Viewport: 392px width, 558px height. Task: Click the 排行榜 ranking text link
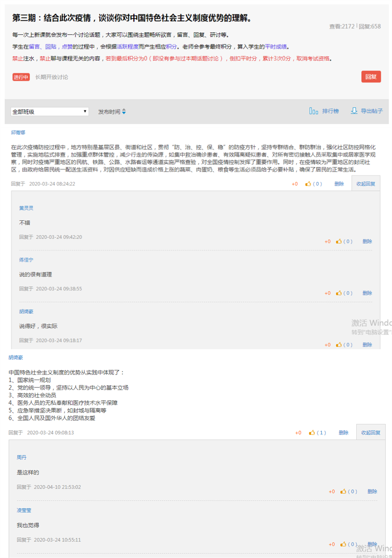pyautogui.click(x=330, y=111)
